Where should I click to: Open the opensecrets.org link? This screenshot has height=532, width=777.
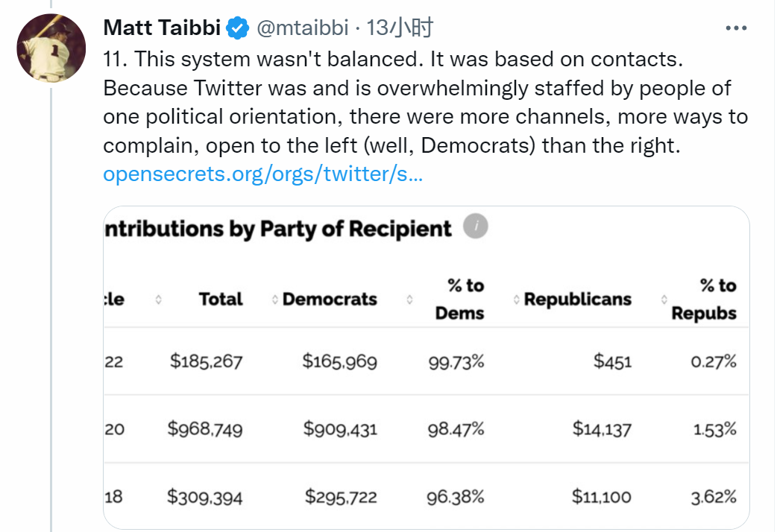click(x=263, y=174)
